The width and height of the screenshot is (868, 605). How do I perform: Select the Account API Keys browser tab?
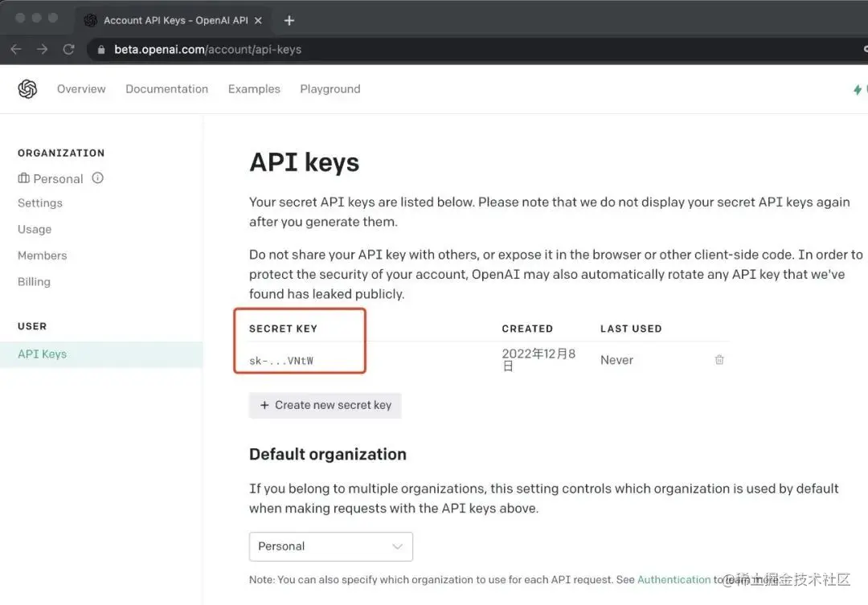tap(174, 20)
